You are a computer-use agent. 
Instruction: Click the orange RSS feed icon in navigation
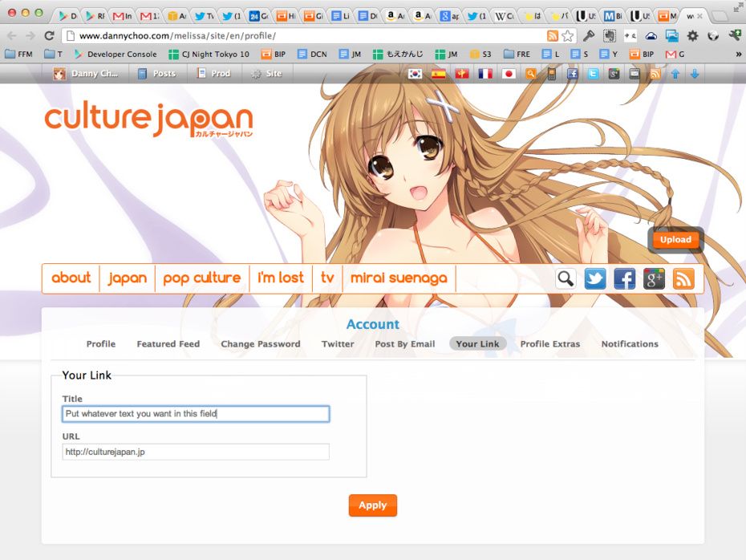point(683,278)
